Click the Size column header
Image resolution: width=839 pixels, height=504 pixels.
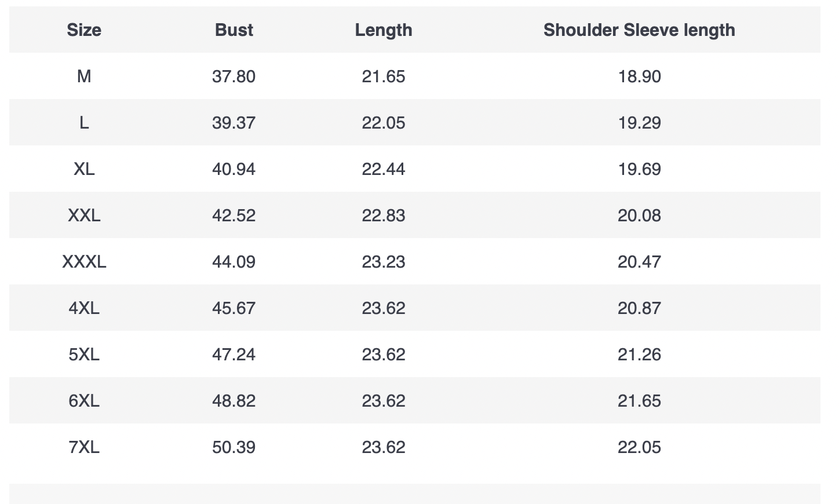[84, 30]
